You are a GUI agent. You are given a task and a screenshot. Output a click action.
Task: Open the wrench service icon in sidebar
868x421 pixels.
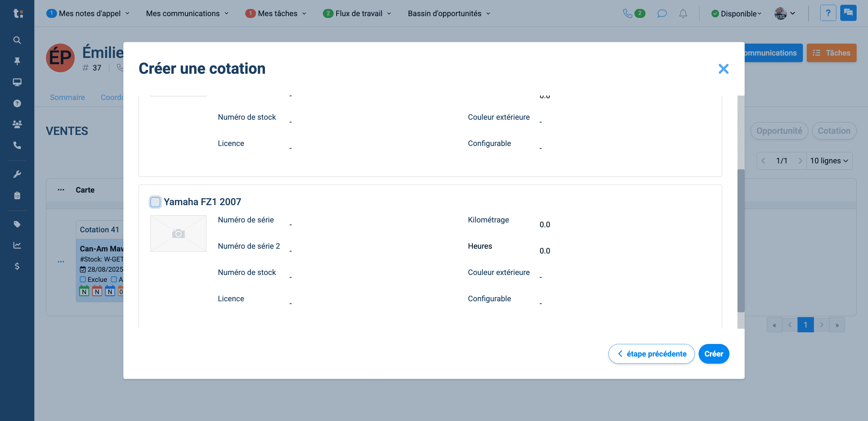coord(17,174)
